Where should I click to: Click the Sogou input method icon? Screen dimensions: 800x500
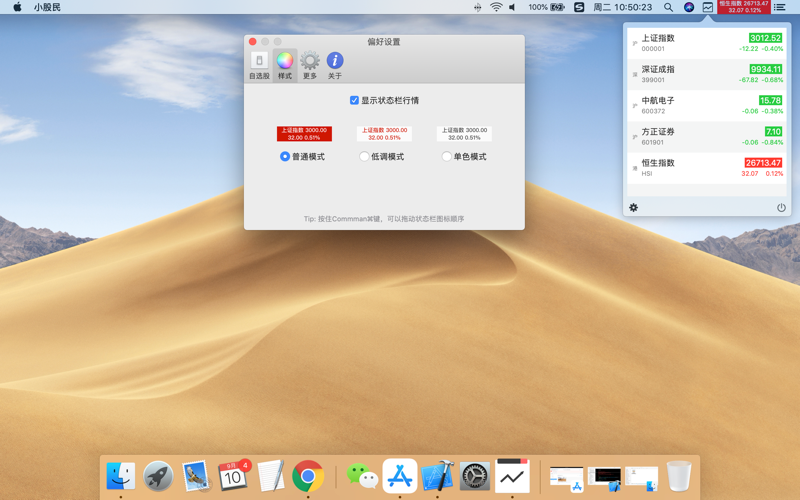click(579, 7)
